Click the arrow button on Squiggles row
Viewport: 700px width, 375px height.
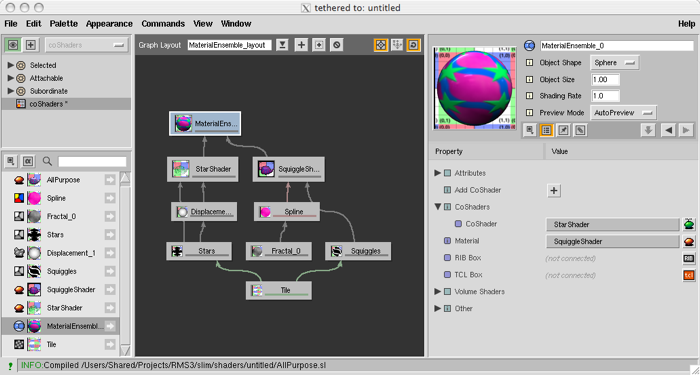point(110,271)
